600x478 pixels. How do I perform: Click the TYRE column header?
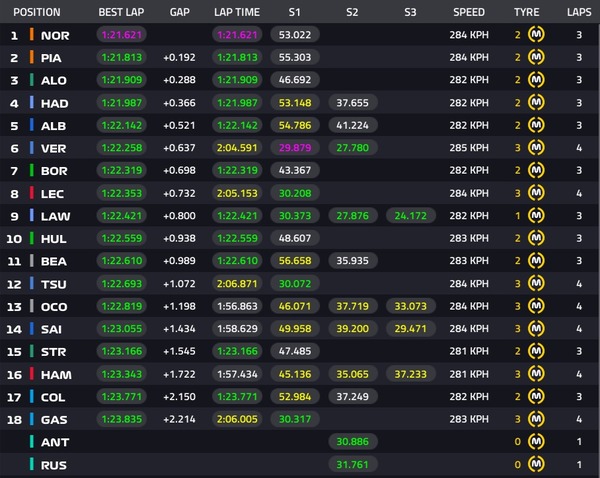pos(526,12)
